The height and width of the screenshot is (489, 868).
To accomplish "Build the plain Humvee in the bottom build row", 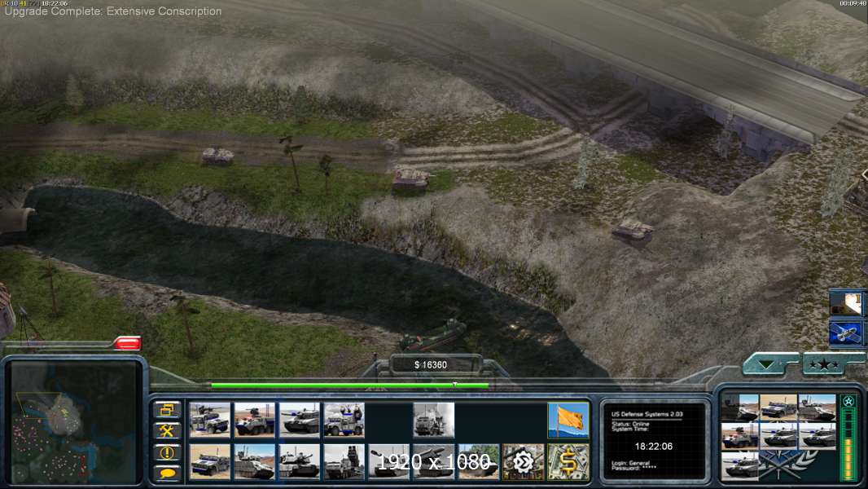I will coord(209,461).
